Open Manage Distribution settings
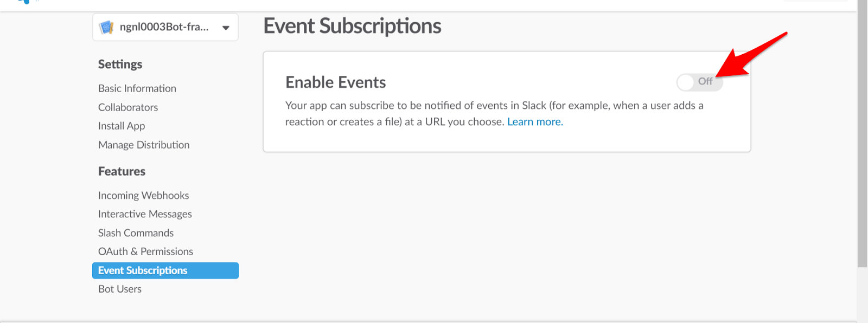The height and width of the screenshot is (323, 868). click(143, 145)
